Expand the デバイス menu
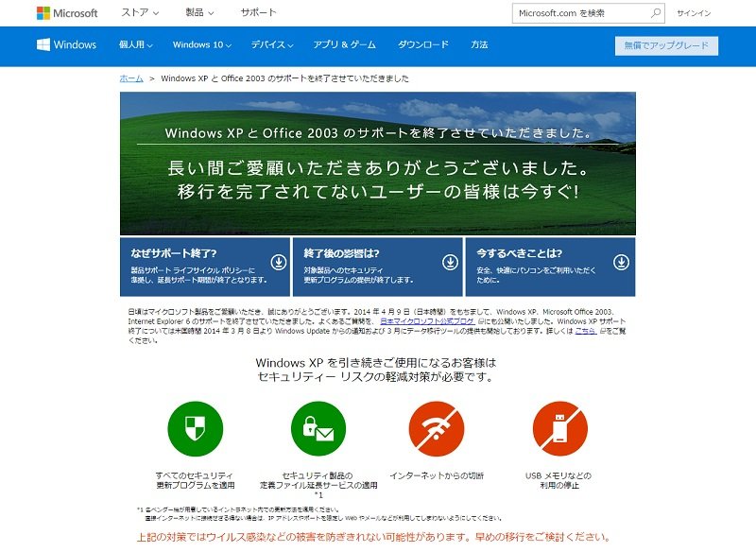The height and width of the screenshot is (552, 756). pyautogui.click(x=272, y=44)
